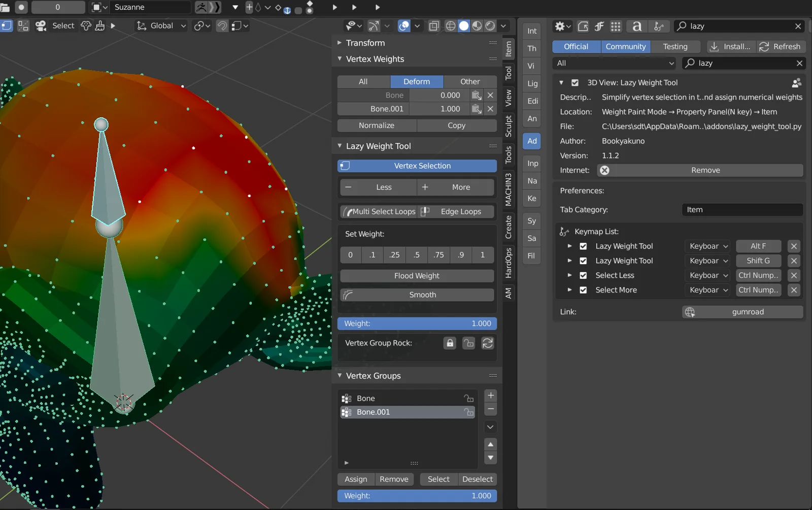812x510 pixels.
Task: Toggle the lock on the Bone vertex group
Action: 468,398
